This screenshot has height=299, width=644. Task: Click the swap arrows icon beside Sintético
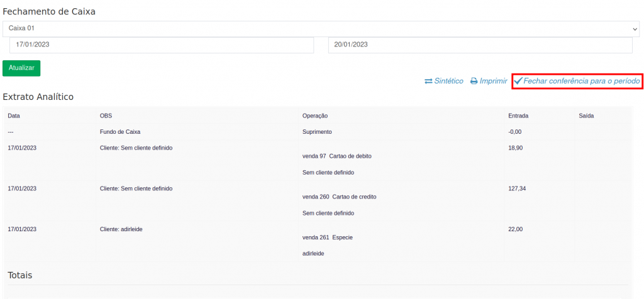428,82
